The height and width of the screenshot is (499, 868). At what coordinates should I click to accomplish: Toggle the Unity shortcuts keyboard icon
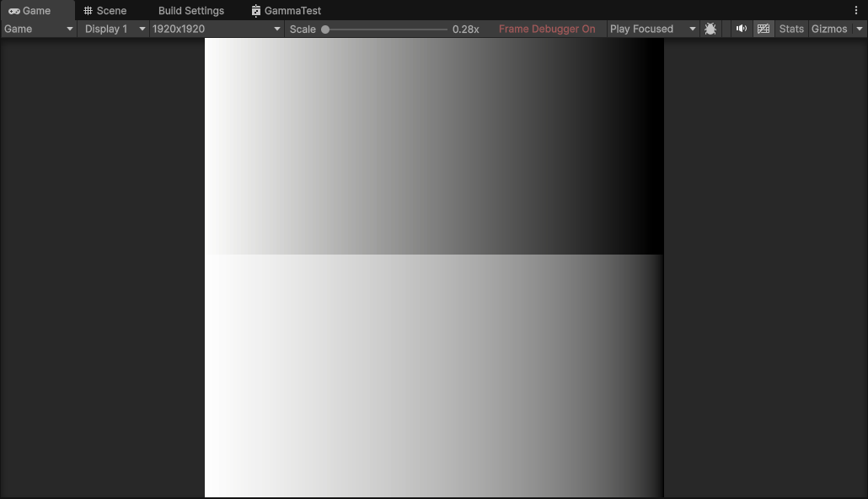(764, 29)
